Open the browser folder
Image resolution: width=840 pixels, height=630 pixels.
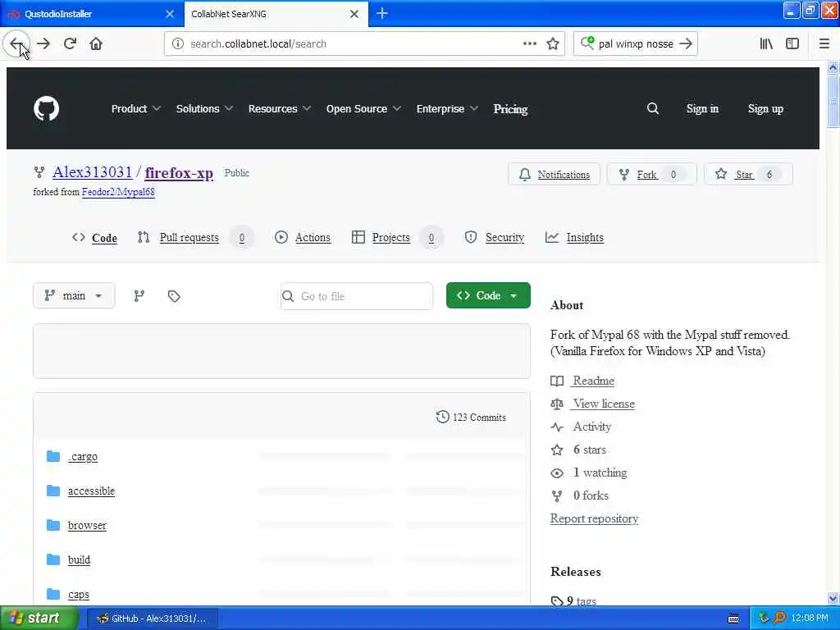pos(87,525)
